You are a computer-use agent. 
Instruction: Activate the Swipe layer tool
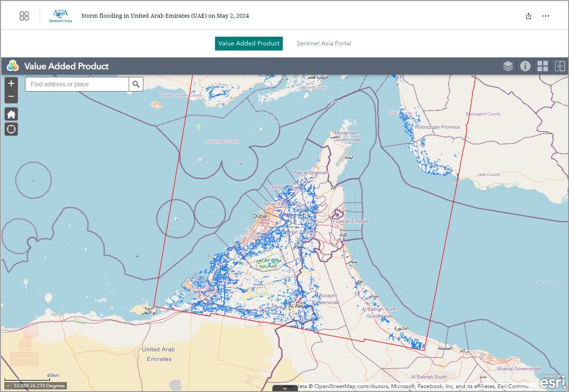pyautogui.click(x=560, y=66)
